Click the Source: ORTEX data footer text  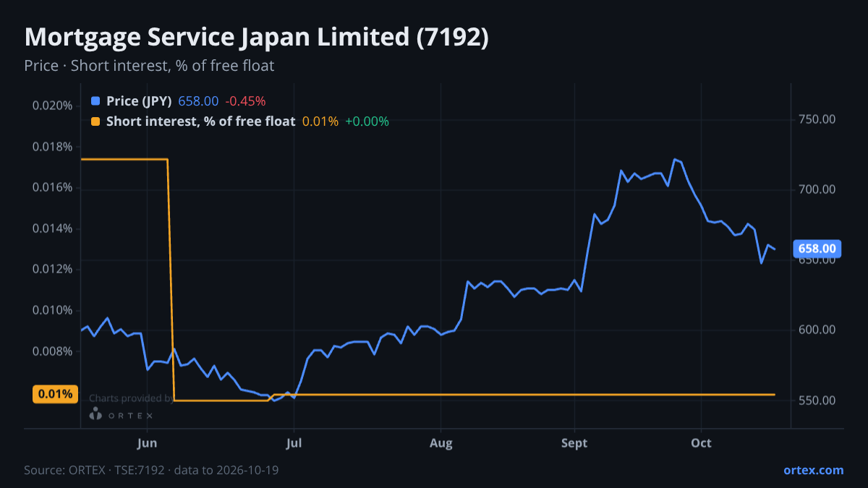pyautogui.click(x=151, y=470)
